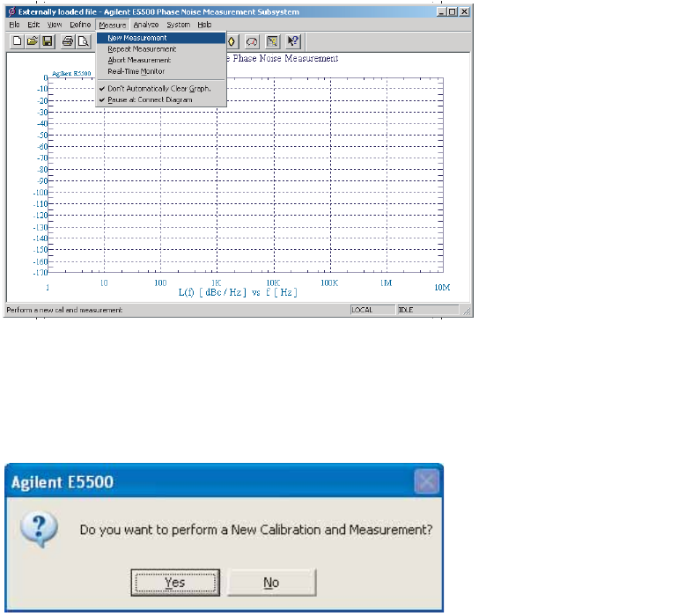Screen dimensions: 685x616
Task: Click Yes in the Agilent E5500 dialog
Action: pyautogui.click(x=175, y=583)
